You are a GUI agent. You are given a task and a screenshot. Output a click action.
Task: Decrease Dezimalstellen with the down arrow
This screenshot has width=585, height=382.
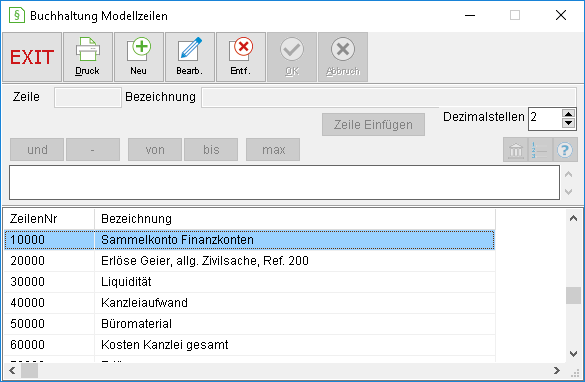click(568, 123)
